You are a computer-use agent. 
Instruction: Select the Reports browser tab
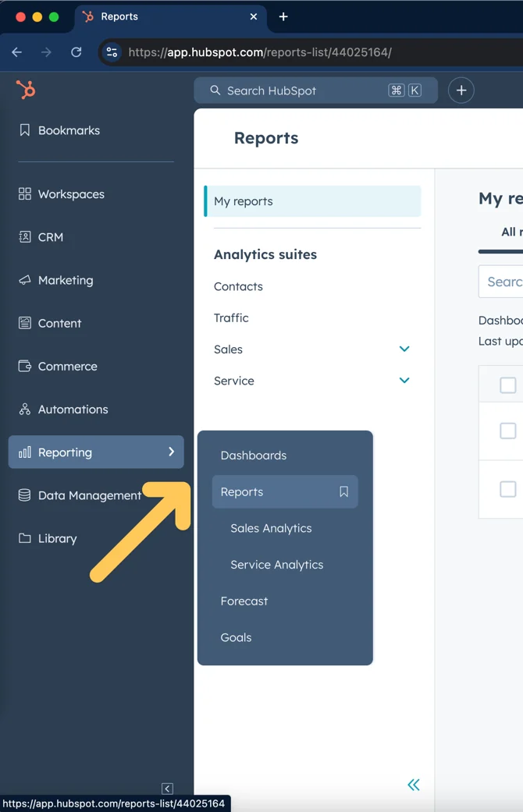pos(170,16)
